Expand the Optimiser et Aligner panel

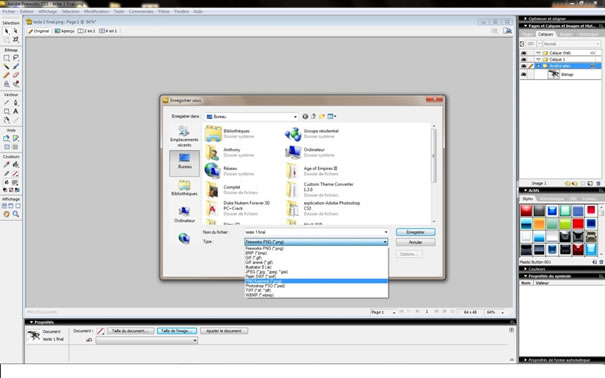point(525,19)
